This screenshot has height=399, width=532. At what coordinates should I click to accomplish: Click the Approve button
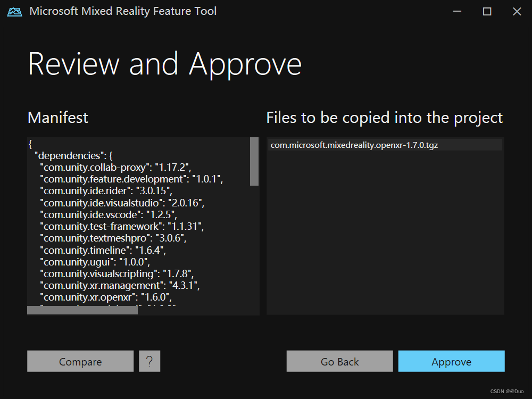[x=451, y=361]
